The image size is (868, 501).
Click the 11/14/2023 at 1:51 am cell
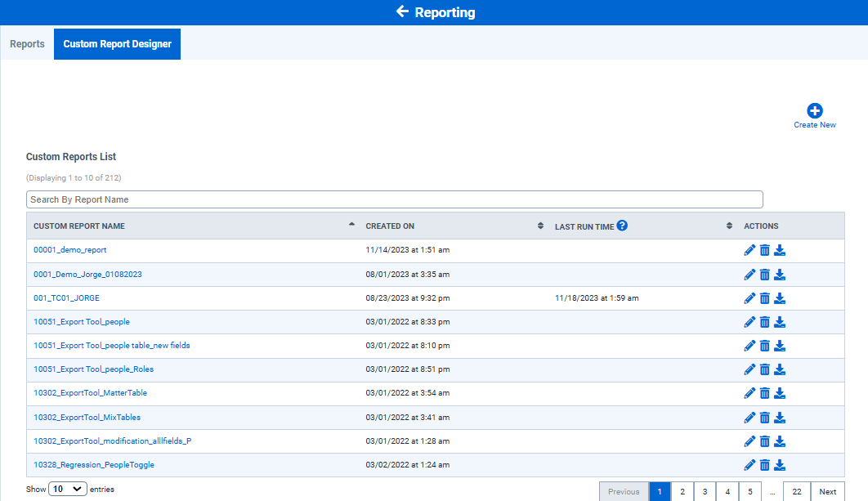pyautogui.click(x=407, y=249)
